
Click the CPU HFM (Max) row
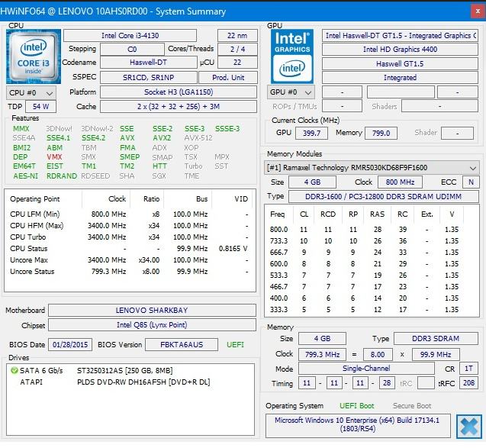tap(130, 226)
